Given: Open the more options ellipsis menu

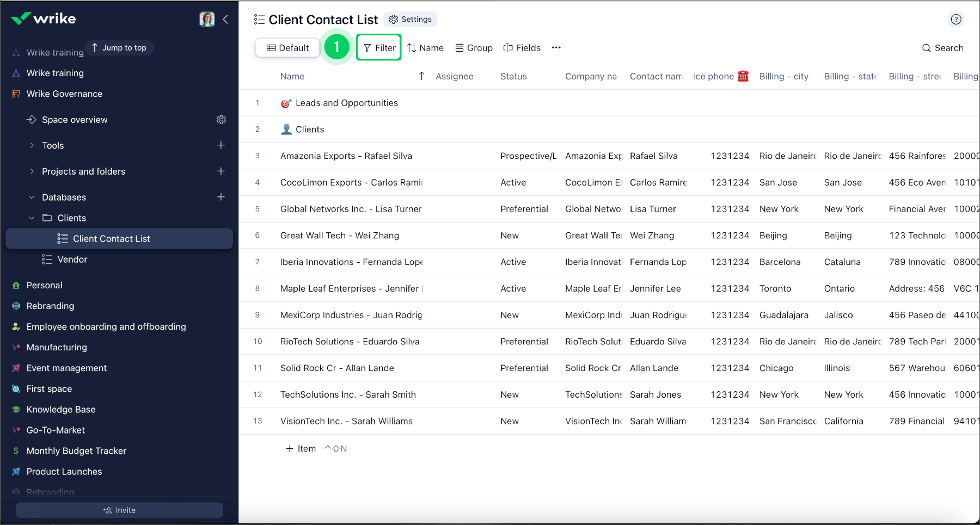Looking at the screenshot, I should [556, 48].
